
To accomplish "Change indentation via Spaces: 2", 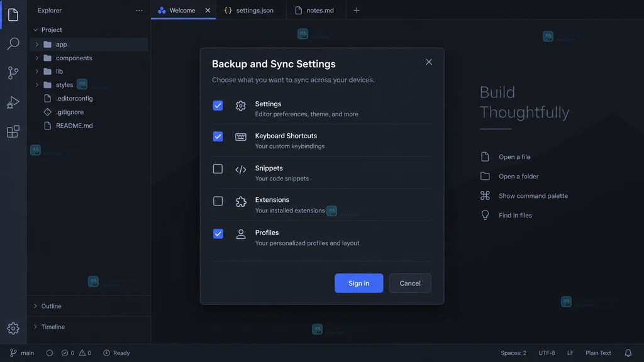I will click(513, 353).
